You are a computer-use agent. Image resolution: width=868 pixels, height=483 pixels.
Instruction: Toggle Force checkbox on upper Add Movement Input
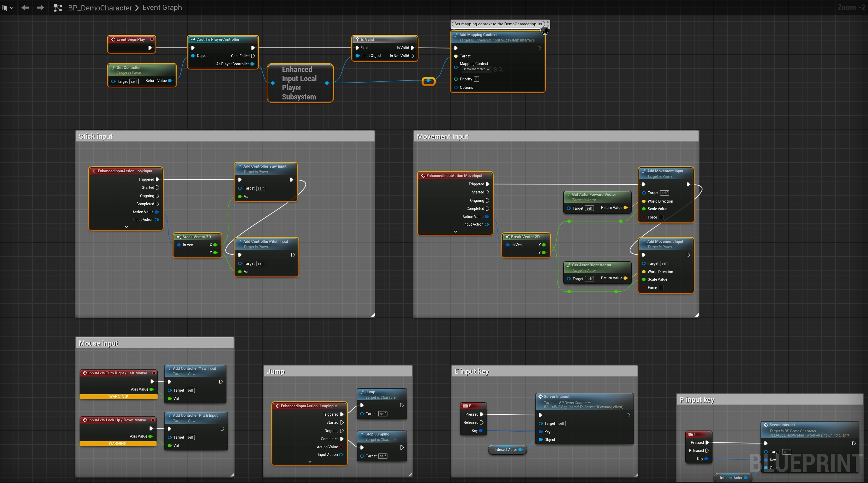coord(661,217)
